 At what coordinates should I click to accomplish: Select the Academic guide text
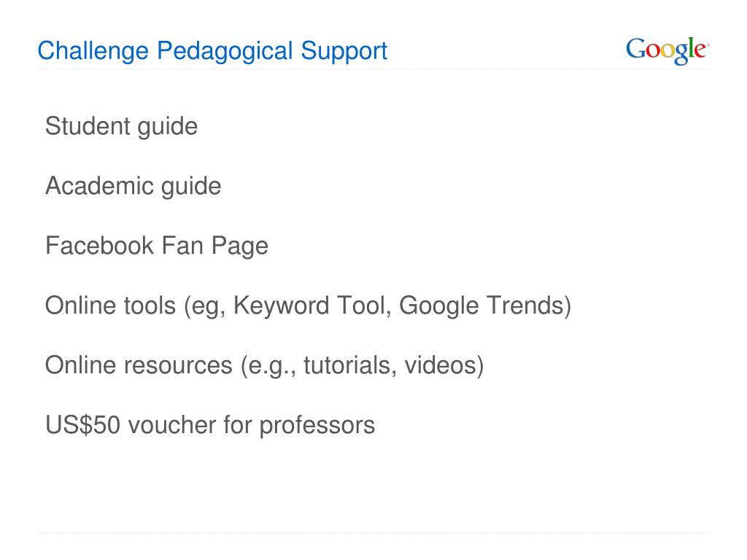[x=133, y=187]
